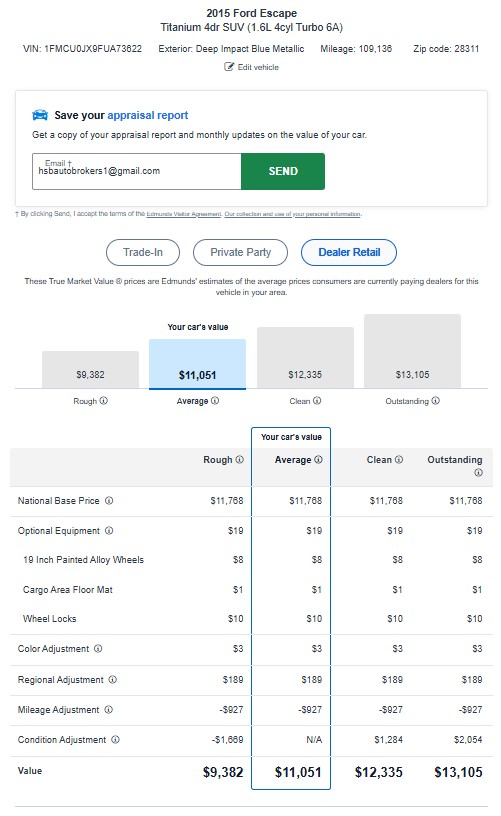Switch to Trade-In pricing tab

pos(143,252)
